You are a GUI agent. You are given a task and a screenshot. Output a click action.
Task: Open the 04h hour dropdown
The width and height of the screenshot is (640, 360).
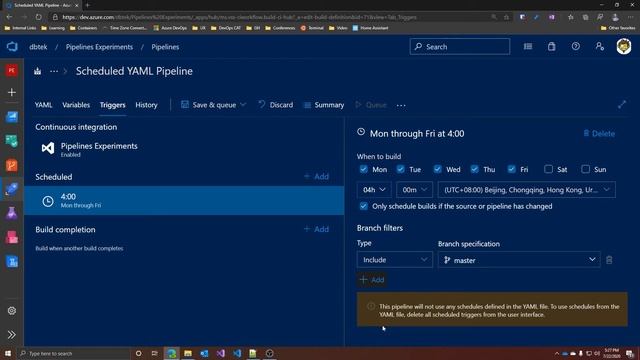click(374, 190)
